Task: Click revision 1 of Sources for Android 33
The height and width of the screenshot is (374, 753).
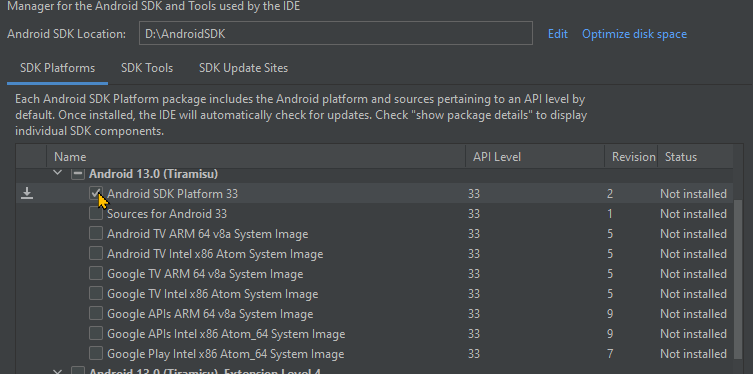Action: (610, 214)
